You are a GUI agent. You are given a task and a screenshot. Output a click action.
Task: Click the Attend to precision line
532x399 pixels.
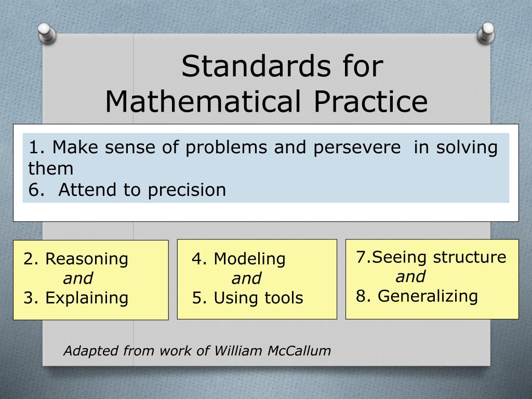127,189
